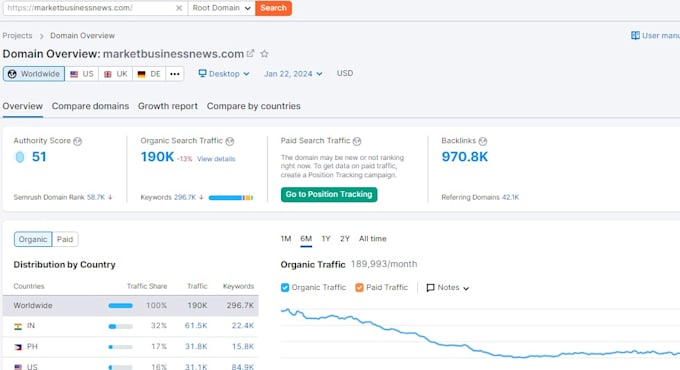Open the Growth report tab
The image size is (680, 370).
(168, 106)
